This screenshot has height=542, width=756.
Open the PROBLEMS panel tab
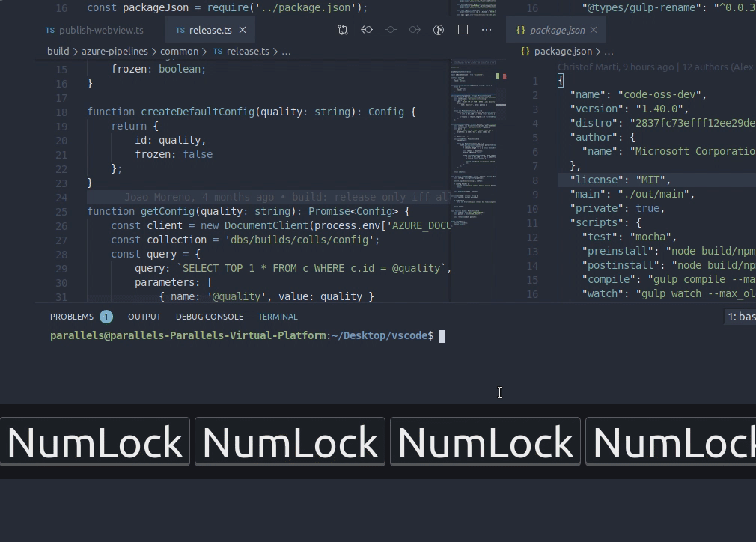72,317
